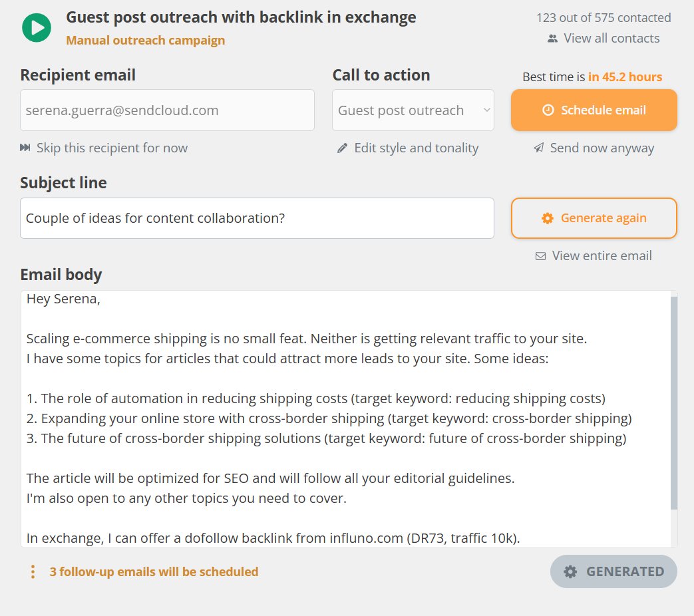Click the skip-forward icon beside Skip this recipient
Screen dimensions: 694x616
(x=25, y=148)
